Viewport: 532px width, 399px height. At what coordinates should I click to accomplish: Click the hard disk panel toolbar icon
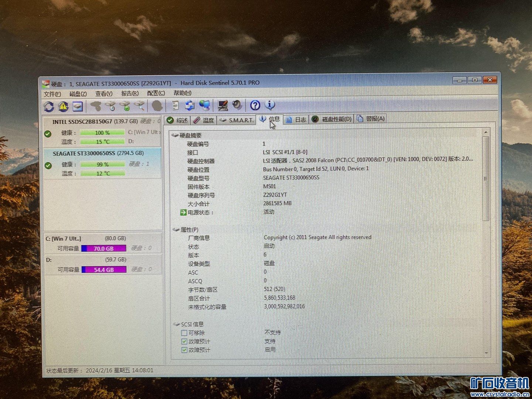(x=78, y=106)
